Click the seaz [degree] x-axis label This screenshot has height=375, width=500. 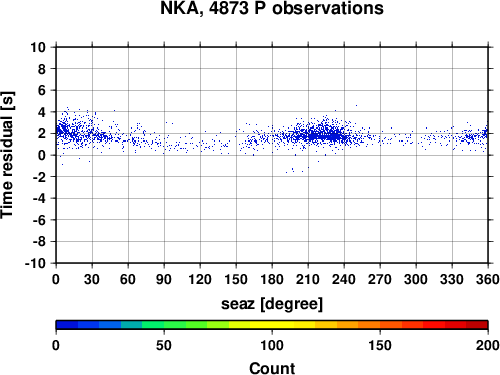coord(272,304)
